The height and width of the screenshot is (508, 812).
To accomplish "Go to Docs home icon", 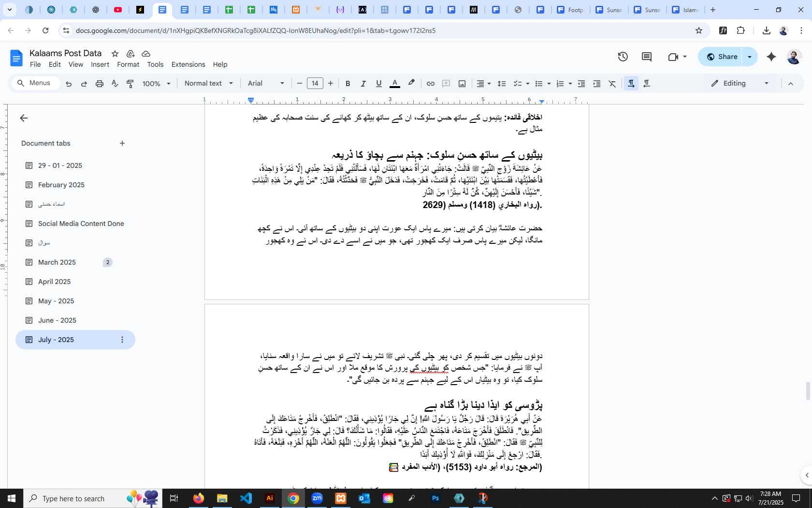I will click(16, 59).
